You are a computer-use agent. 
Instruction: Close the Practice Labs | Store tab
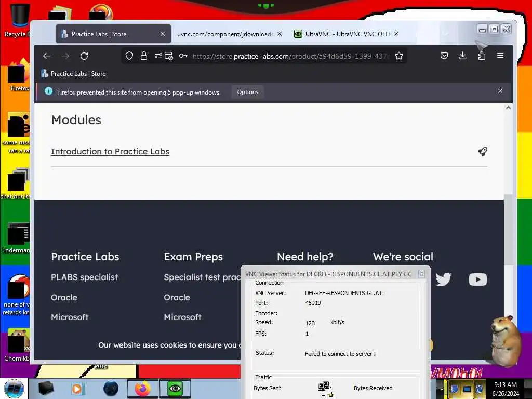click(163, 34)
